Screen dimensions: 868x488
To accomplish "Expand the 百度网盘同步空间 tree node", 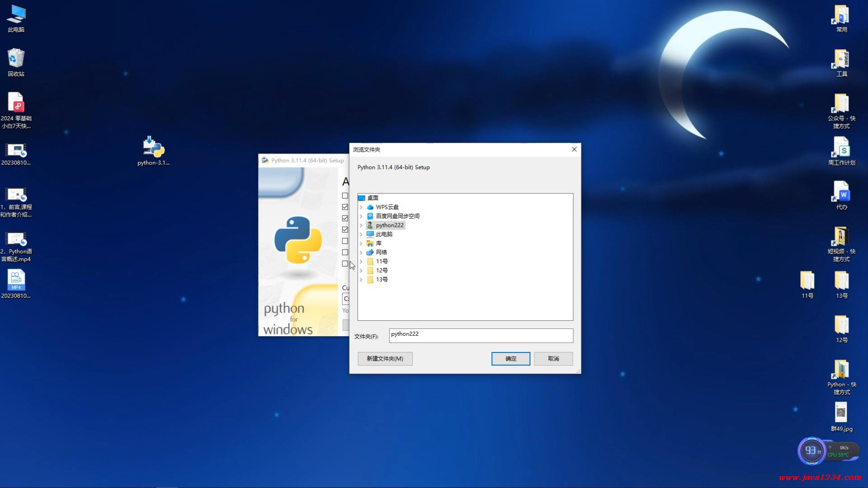I will 361,216.
